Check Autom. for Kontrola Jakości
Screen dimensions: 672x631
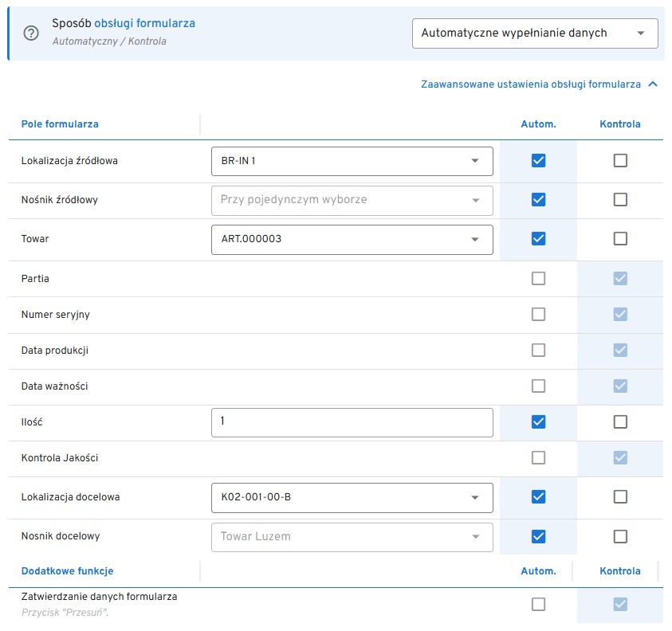pyautogui.click(x=538, y=458)
